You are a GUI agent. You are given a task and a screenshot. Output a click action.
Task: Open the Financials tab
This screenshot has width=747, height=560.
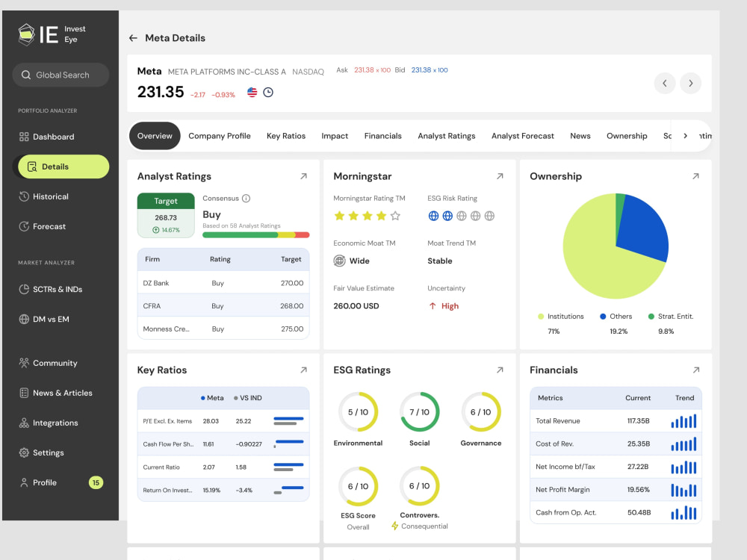(383, 136)
